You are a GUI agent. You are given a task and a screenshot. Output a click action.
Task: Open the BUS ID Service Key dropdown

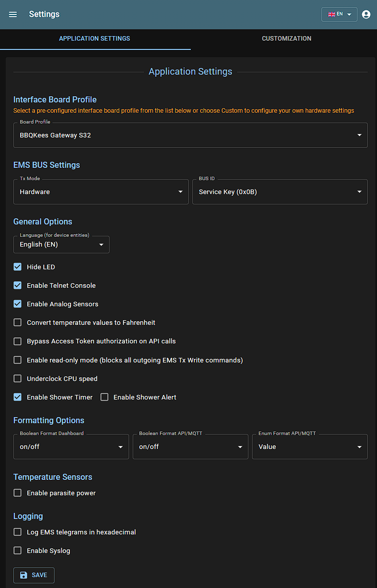click(280, 192)
